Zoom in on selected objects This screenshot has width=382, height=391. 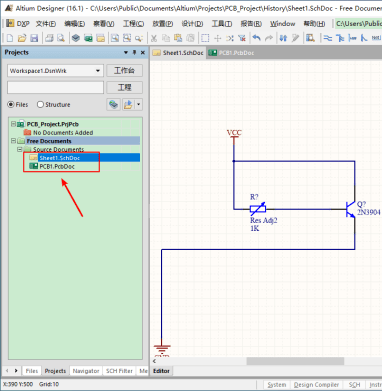pyautogui.click(x=139, y=38)
